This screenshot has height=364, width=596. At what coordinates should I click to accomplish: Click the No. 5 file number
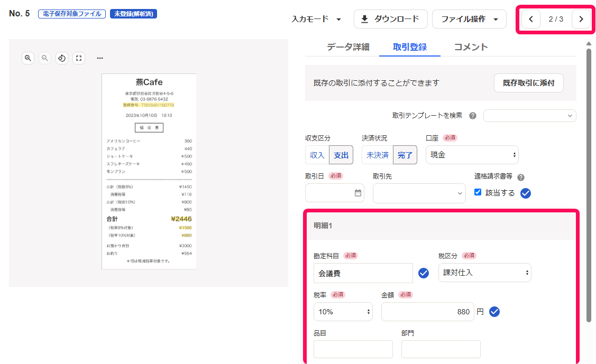(x=20, y=14)
